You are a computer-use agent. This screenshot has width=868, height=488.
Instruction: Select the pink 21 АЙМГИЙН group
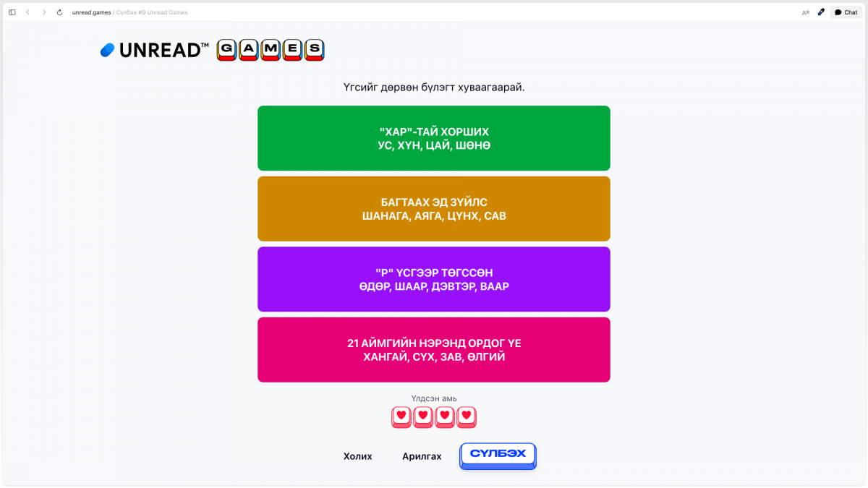pyautogui.click(x=434, y=350)
